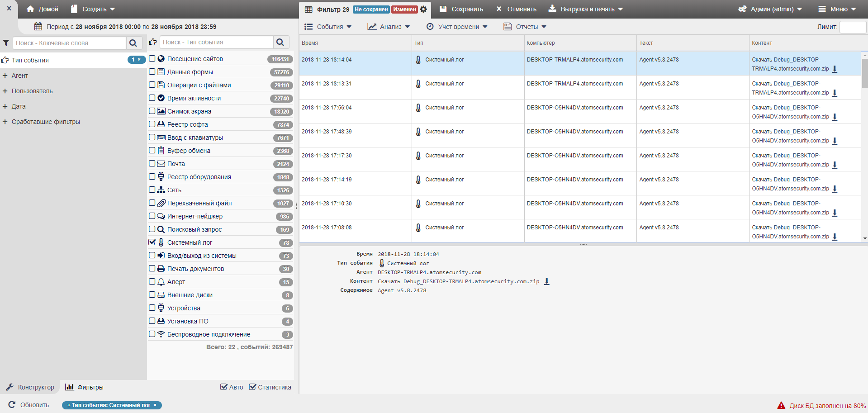The height and width of the screenshot is (413, 868).
Task: Click the gear settings icon on Фильтр 29 tab
Action: coord(423,9)
